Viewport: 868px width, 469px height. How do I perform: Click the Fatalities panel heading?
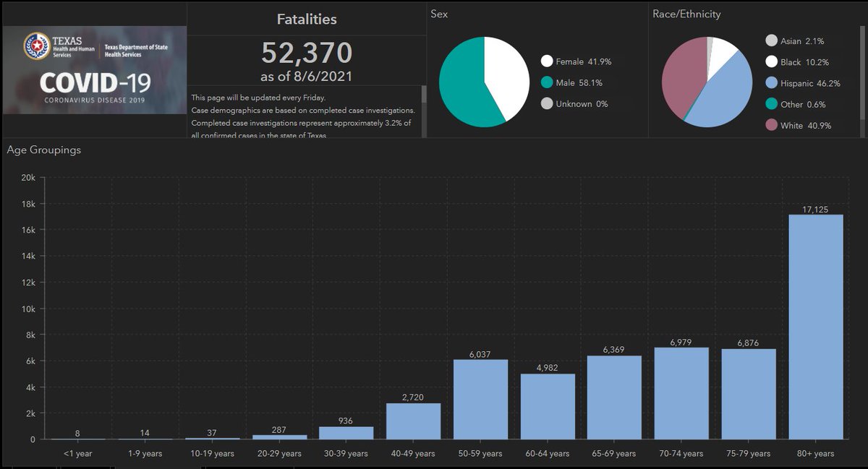pyautogui.click(x=307, y=20)
